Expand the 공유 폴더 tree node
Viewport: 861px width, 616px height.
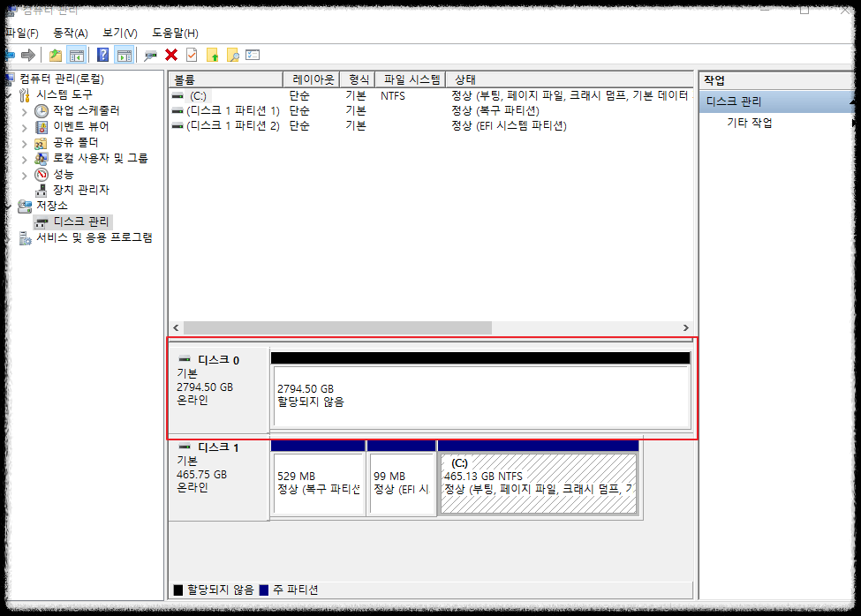coord(24,144)
